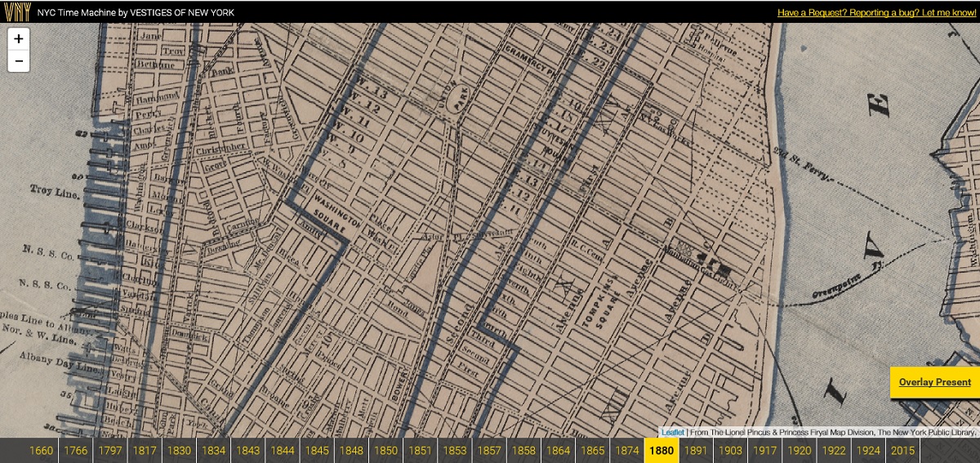The width and height of the screenshot is (980, 463).
Task: Open the Leaflet attribution link
Action: (673, 432)
